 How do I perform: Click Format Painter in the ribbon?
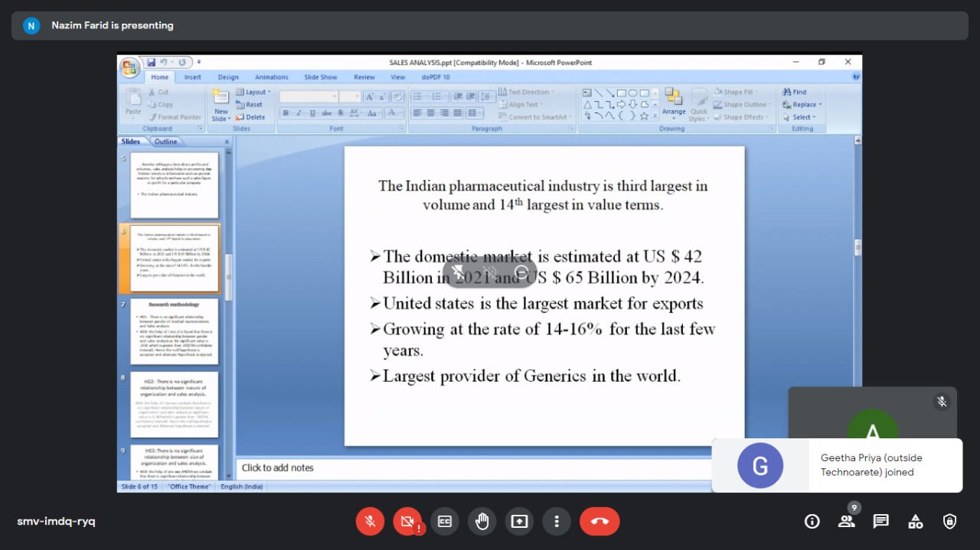coord(175,117)
